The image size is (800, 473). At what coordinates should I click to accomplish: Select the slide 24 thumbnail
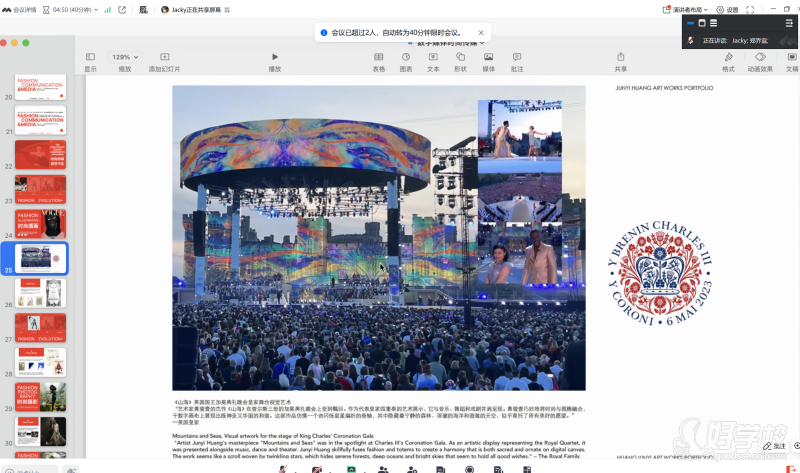[40, 223]
